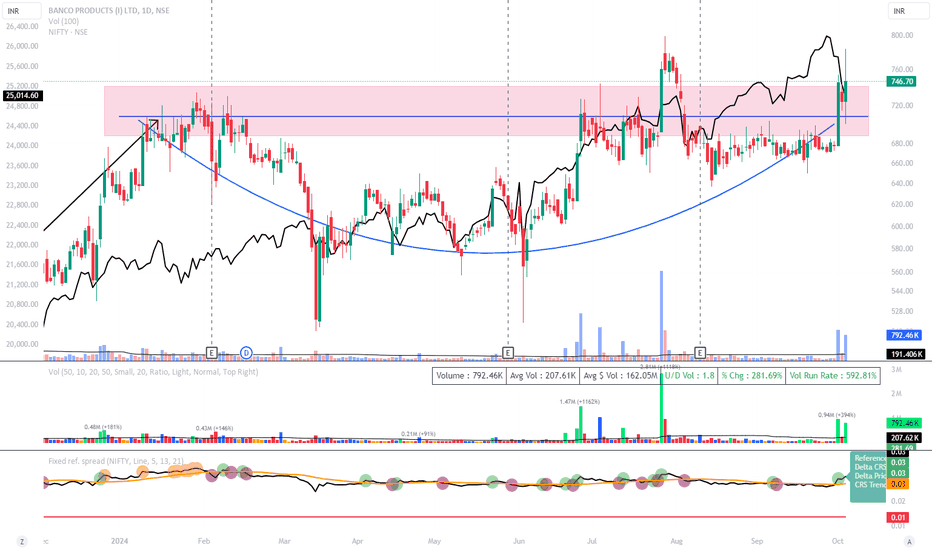932x550 pixels.
Task: Click the 2024 label on time axis
Action: (119, 541)
